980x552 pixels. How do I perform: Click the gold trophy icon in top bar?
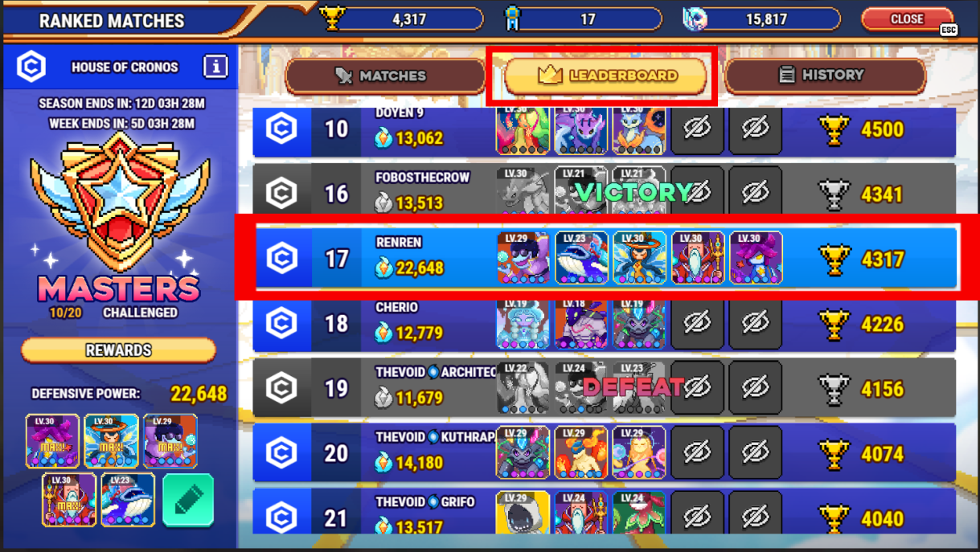coord(331,18)
